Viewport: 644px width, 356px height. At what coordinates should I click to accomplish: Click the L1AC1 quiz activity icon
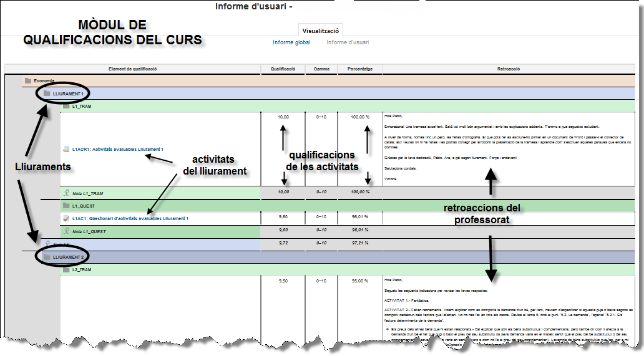pyautogui.click(x=66, y=219)
